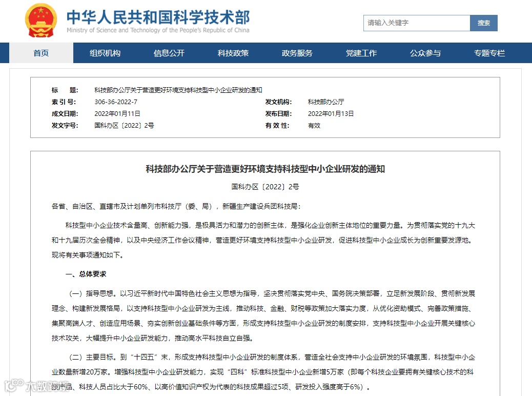This screenshot has height=396, width=532.
Task: Focus the keyword search input field
Action: tap(417, 23)
